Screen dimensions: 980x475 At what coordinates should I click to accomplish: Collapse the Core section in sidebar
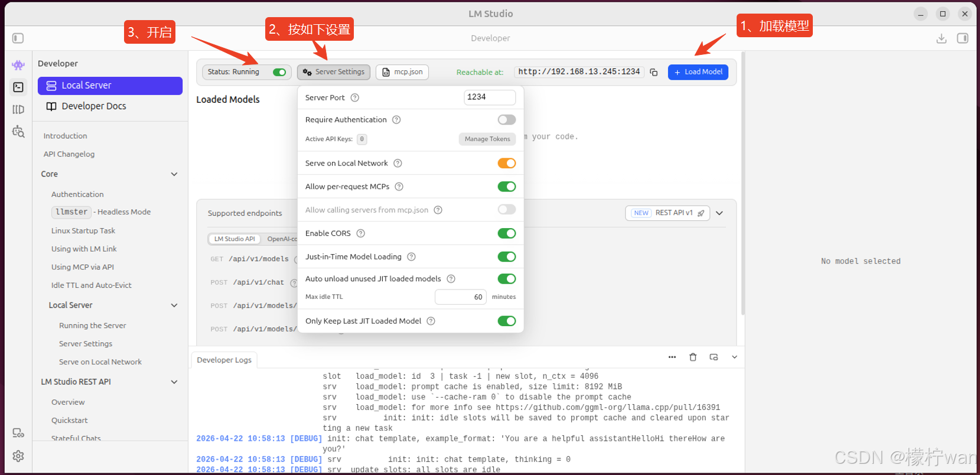coord(174,174)
